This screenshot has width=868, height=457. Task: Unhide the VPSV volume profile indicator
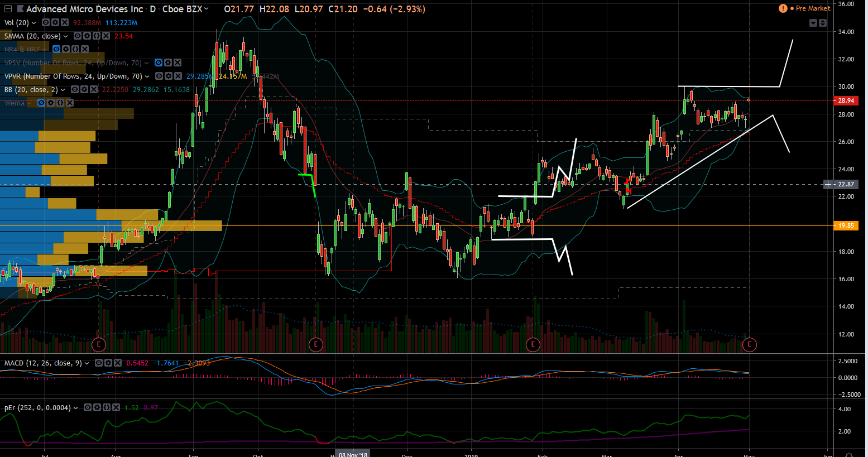tap(159, 63)
